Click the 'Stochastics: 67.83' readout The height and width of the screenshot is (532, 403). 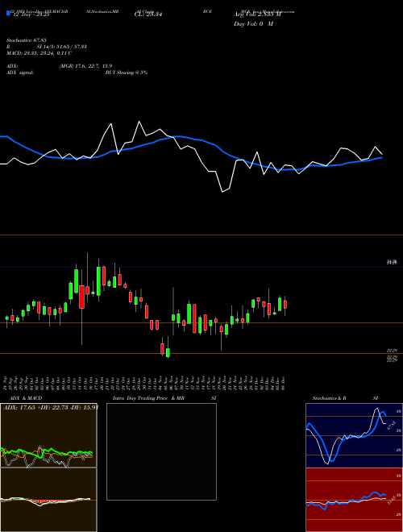(27, 40)
